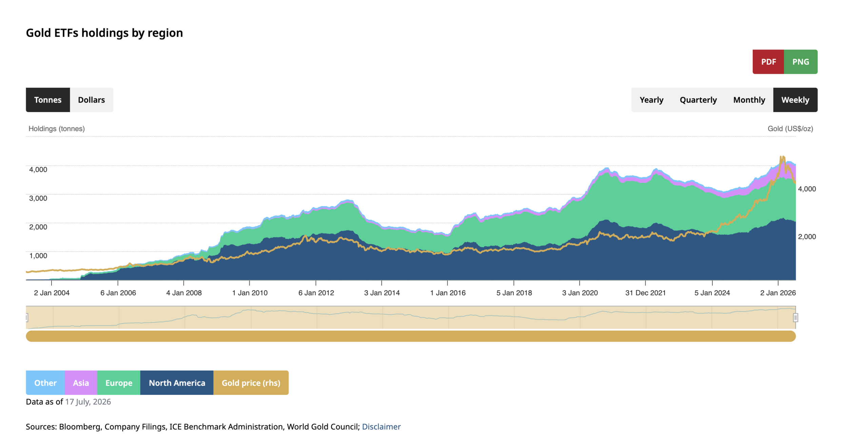868x442 pixels.
Task: Download the chart as PDF
Action: 768,62
